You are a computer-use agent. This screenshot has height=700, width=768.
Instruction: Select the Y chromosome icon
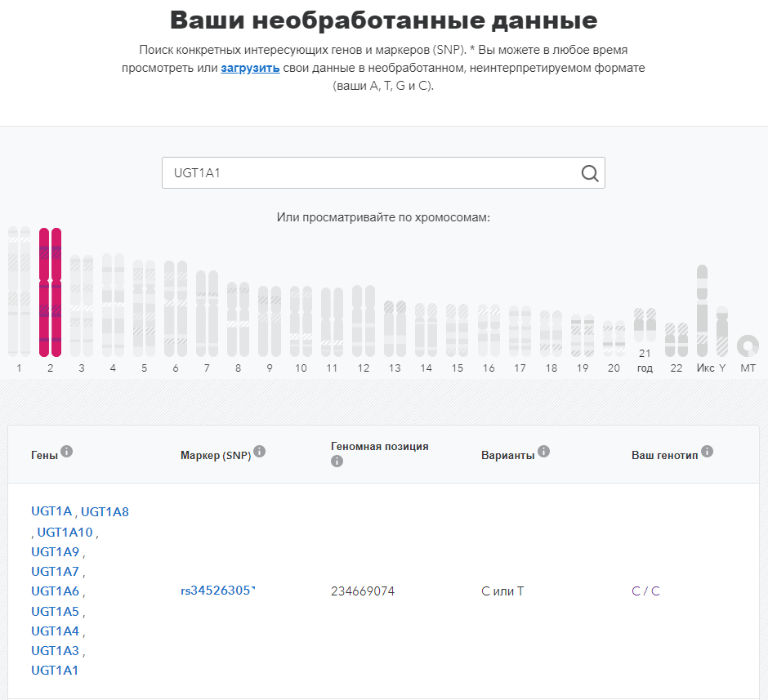[722, 332]
